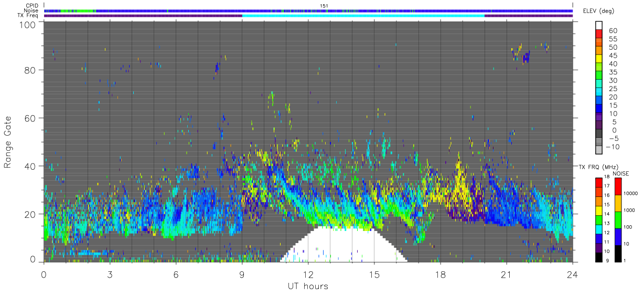Image resolution: width=644 pixels, height=297 pixels.
Task: Click x-axis tick label 3
Action: click(x=110, y=274)
